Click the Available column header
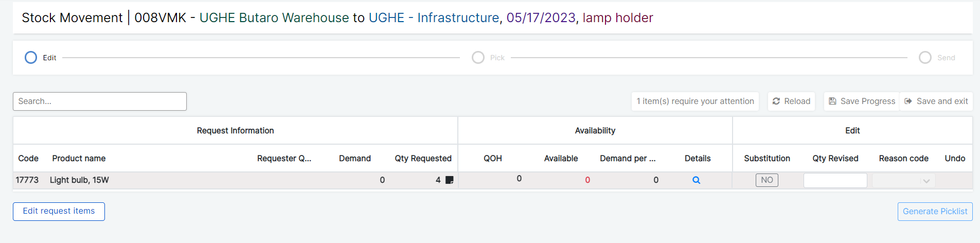 point(561,159)
